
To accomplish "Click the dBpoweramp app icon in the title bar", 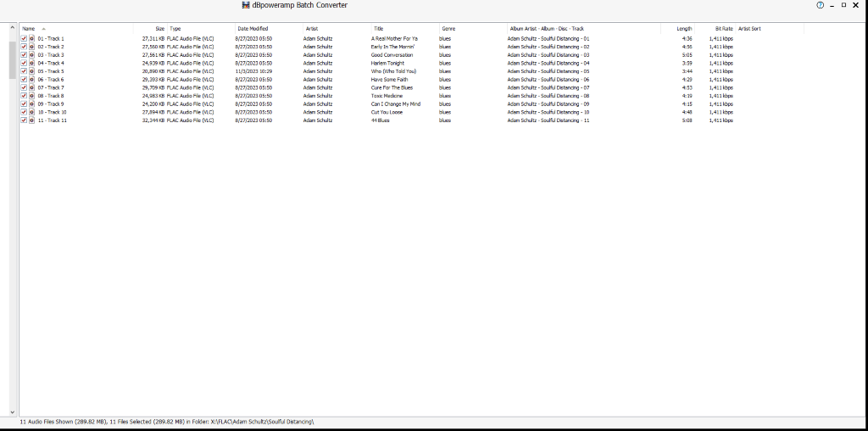I will click(x=246, y=5).
